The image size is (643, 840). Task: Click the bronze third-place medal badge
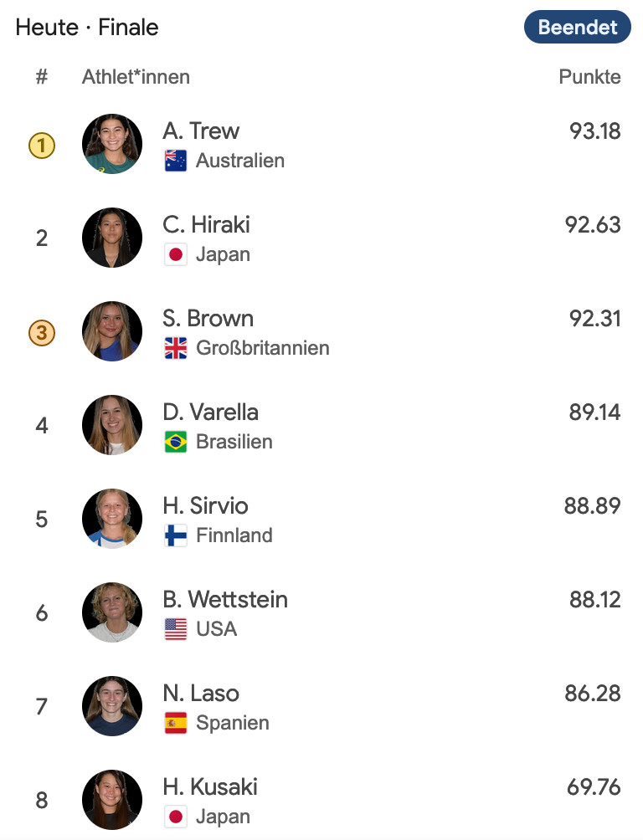tap(42, 334)
